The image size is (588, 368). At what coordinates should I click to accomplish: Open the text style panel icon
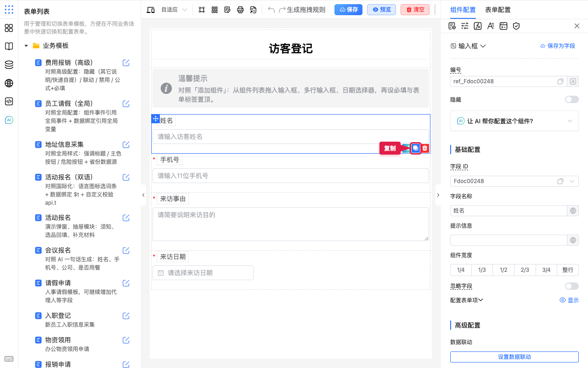491,26
